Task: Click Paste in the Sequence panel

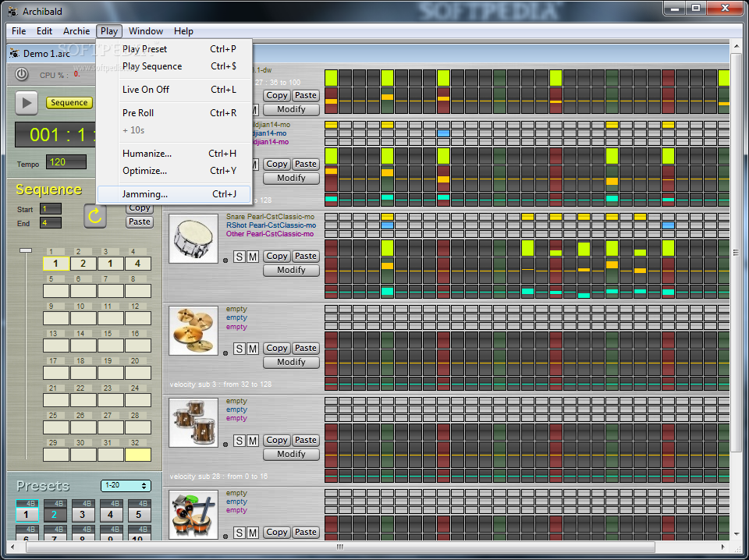Action: pos(140,222)
